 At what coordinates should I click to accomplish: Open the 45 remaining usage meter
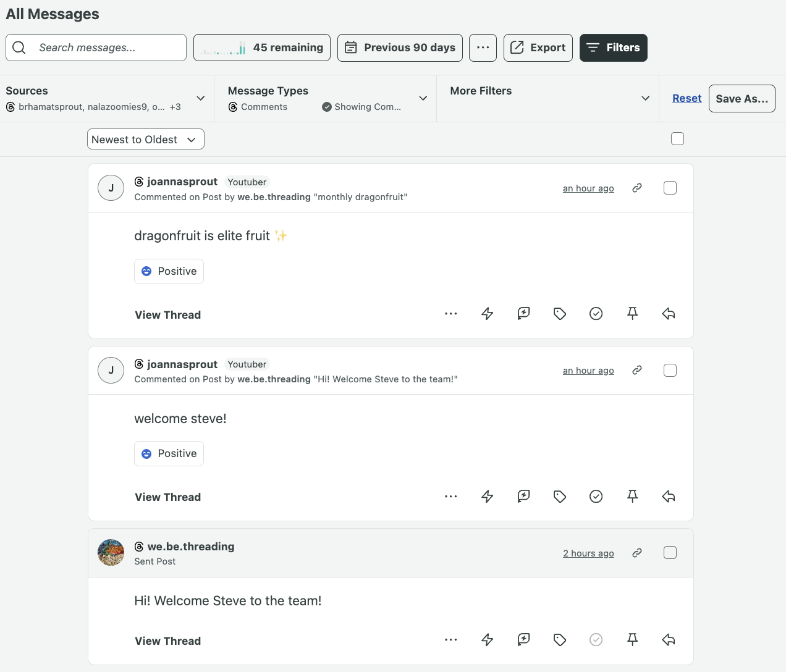pos(261,47)
